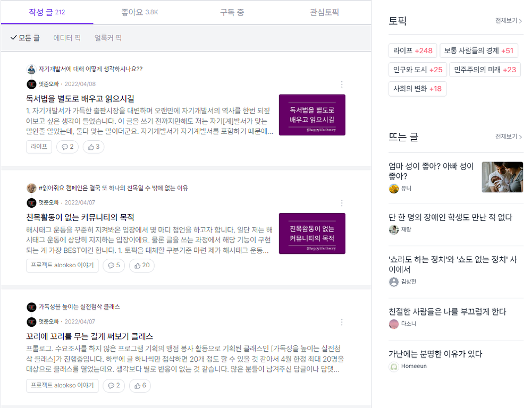Open 전체보기 next to 토픽 heading
This screenshot has width=532, height=408.
click(x=506, y=21)
